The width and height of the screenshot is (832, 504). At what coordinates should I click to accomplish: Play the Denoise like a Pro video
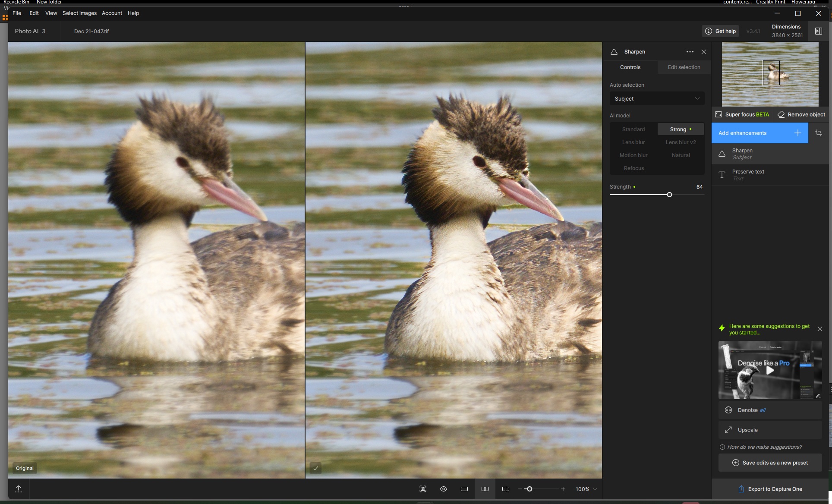(770, 370)
